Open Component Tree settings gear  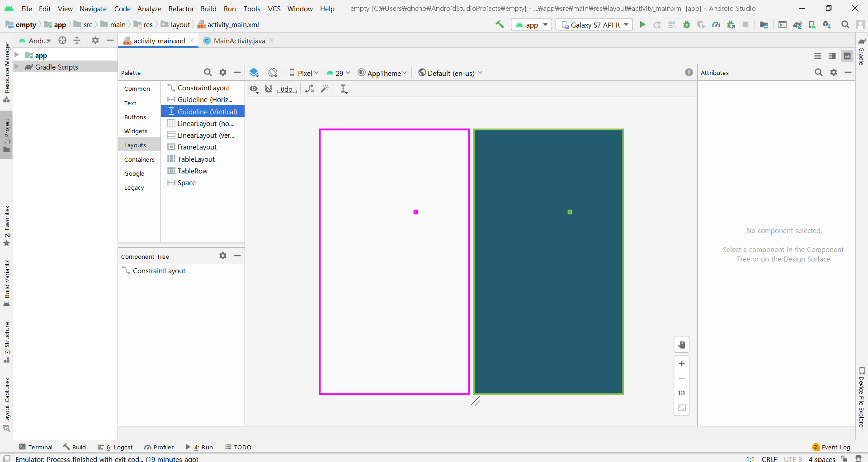pyautogui.click(x=223, y=256)
